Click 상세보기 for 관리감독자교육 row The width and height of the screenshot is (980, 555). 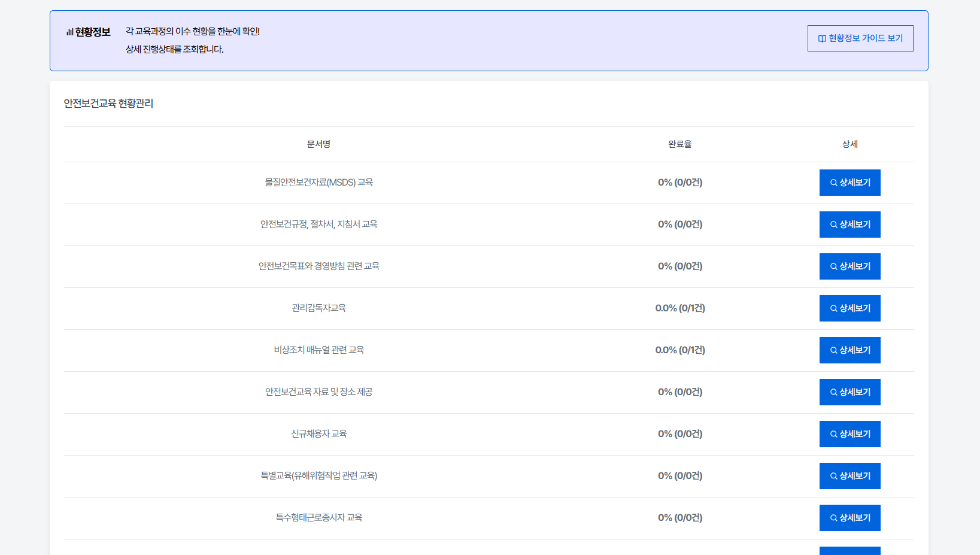point(849,308)
